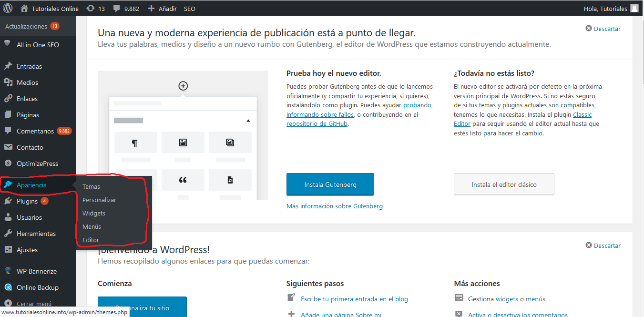The height and width of the screenshot is (317, 644).
Task: Click the plus circle in Gutenberg preview
Action: click(183, 86)
